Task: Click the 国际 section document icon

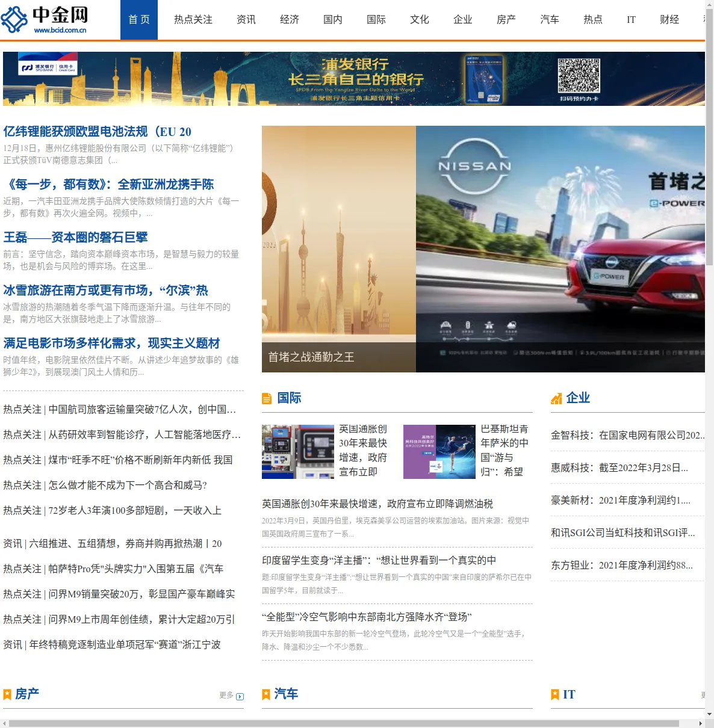Action: click(x=267, y=398)
